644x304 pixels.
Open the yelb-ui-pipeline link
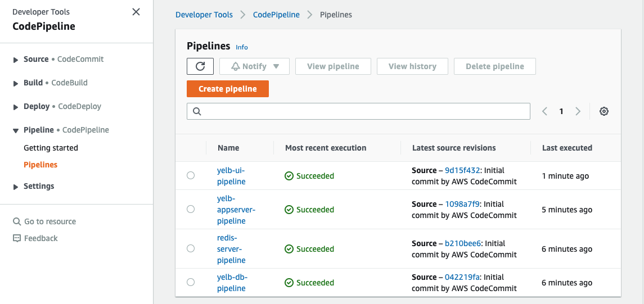(231, 175)
